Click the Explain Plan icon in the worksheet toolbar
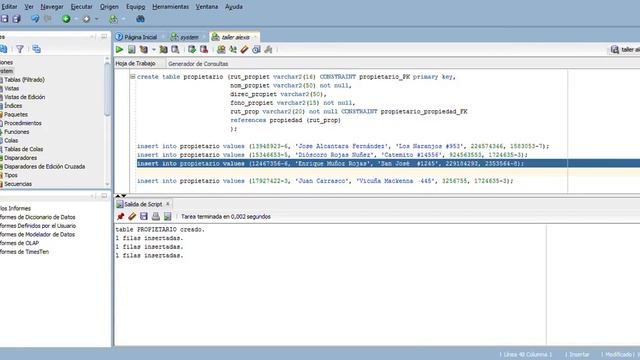The height and width of the screenshot is (360, 640). 144,50
